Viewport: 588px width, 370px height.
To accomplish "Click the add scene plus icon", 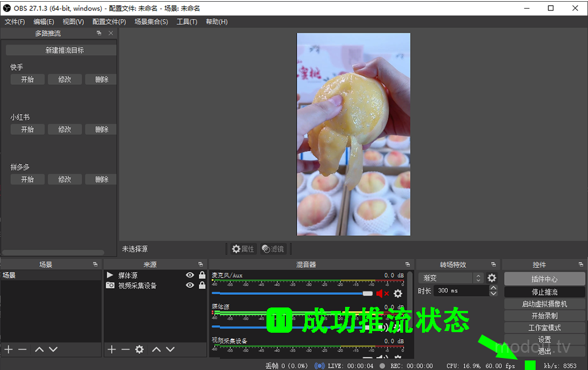I will [x=9, y=349].
